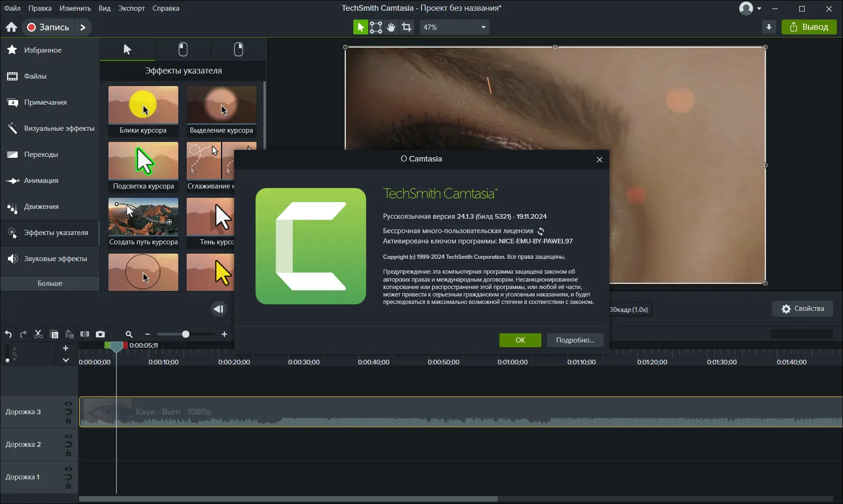Click the download arrow icon beside Вывод

769,27
